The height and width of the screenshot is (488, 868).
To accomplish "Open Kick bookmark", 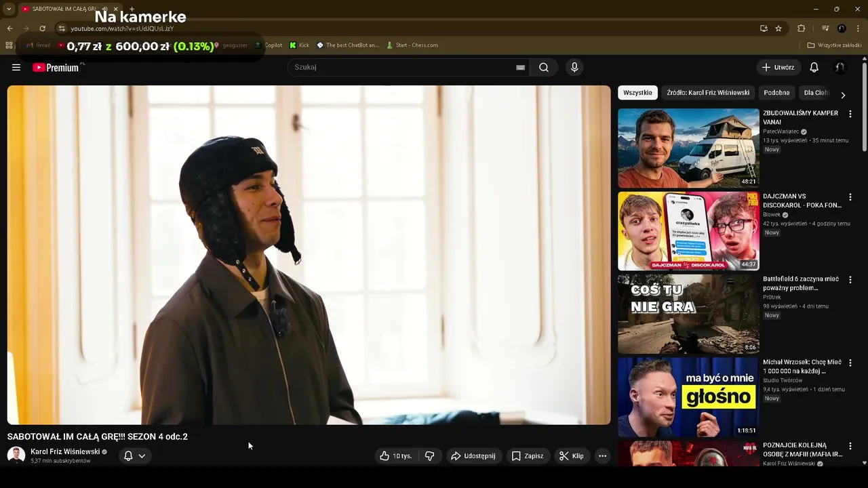I will tap(299, 45).
